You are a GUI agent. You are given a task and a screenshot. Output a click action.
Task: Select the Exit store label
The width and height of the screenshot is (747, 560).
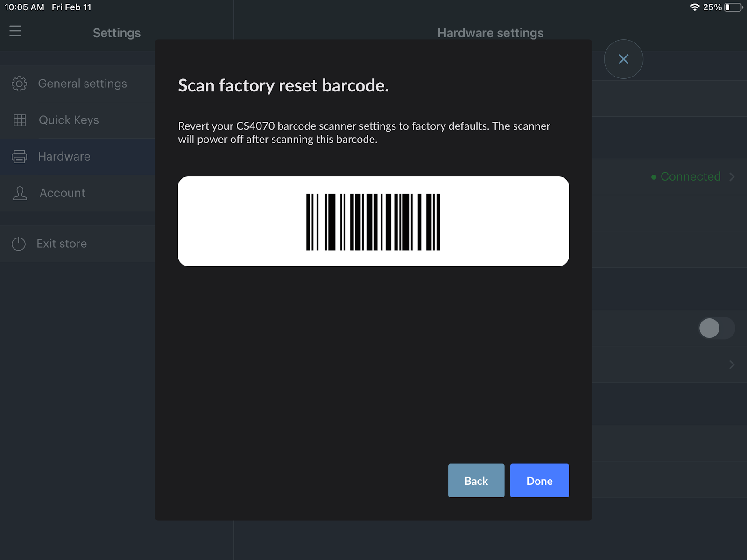62,244
